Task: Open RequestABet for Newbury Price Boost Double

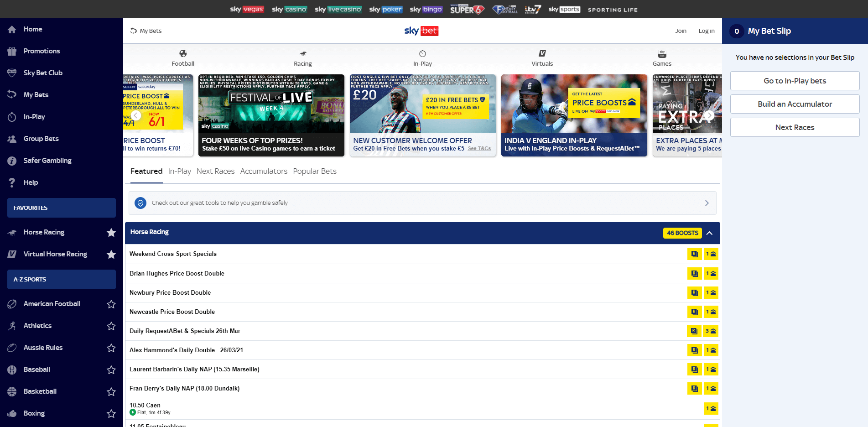Action: [x=694, y=292]
